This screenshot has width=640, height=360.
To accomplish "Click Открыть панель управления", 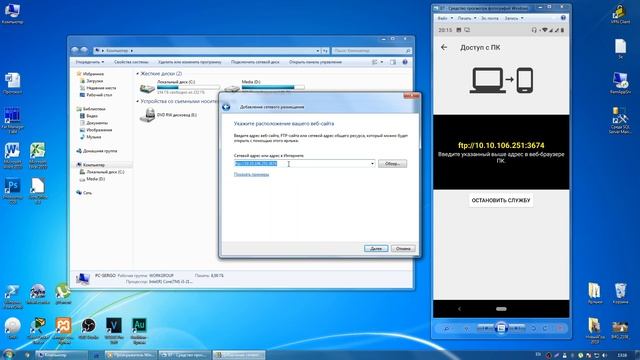I will click(315, 62).
